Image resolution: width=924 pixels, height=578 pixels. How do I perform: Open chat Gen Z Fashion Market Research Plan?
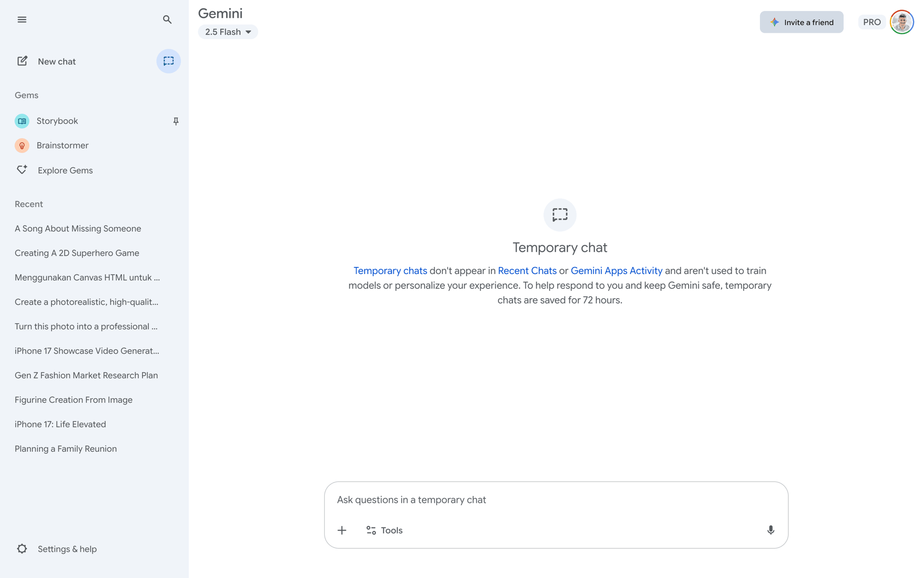pyautogui.click(x=86, y=376)
